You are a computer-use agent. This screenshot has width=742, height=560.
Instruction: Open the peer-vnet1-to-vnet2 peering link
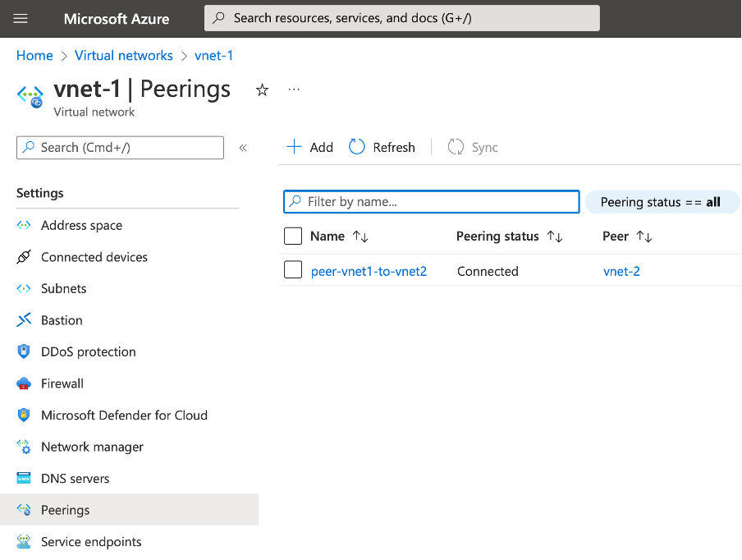click(369, 271)
